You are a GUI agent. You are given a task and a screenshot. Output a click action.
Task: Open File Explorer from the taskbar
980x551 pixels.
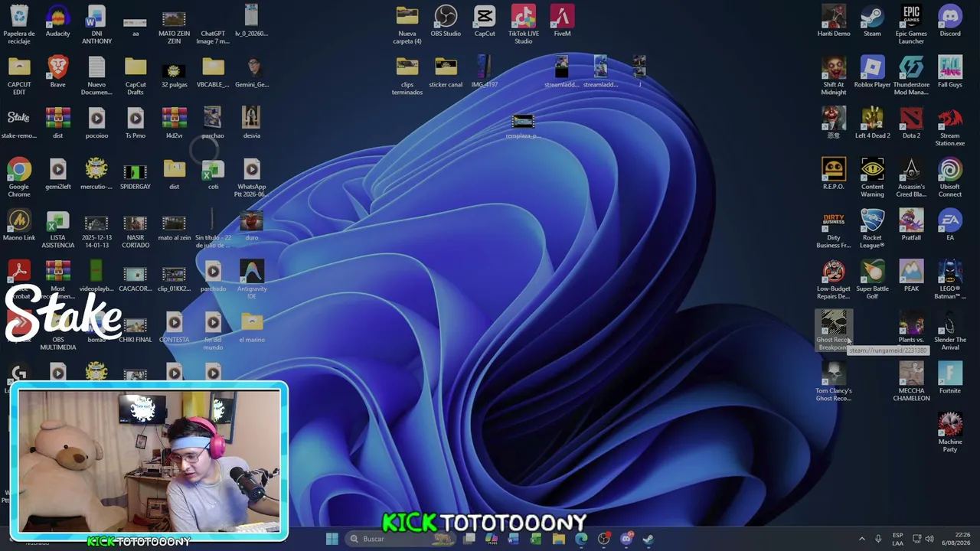point(559,539)
